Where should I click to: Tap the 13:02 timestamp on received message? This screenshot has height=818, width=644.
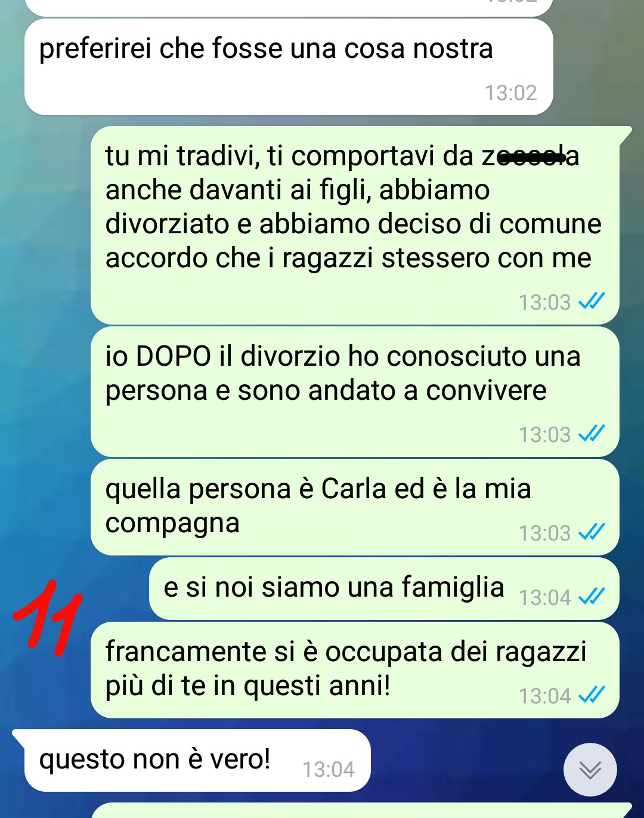click(510, 93)
